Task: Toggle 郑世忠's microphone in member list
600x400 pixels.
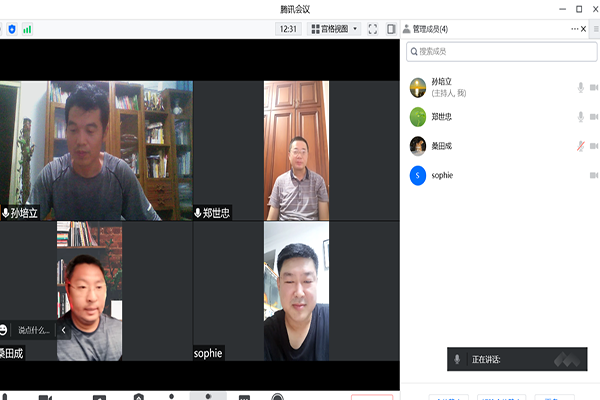Action: pos(580,117)
